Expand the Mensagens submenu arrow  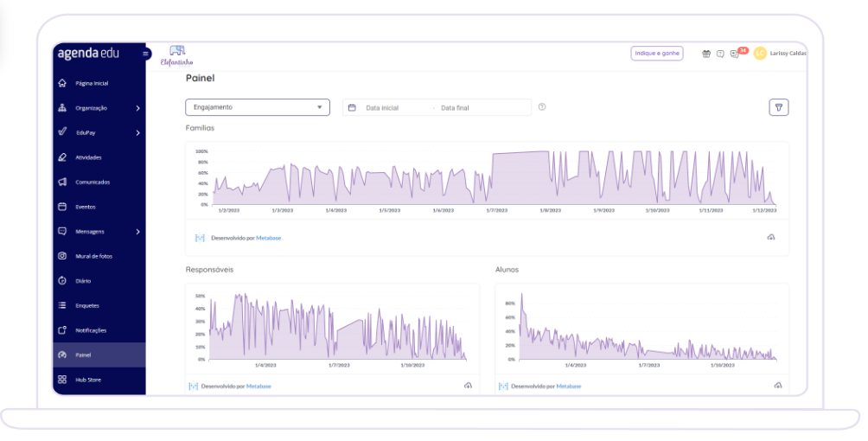pos(137,232)
